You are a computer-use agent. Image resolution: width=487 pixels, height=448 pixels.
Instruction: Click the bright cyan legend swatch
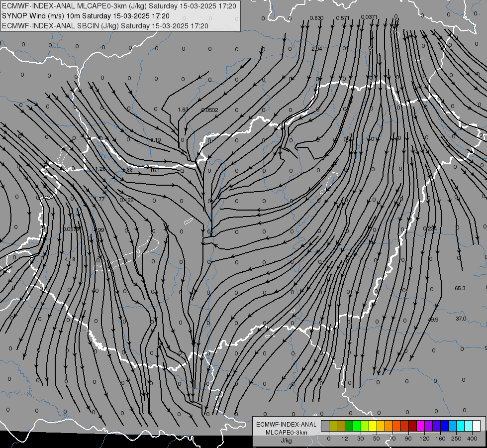(461, 426)
